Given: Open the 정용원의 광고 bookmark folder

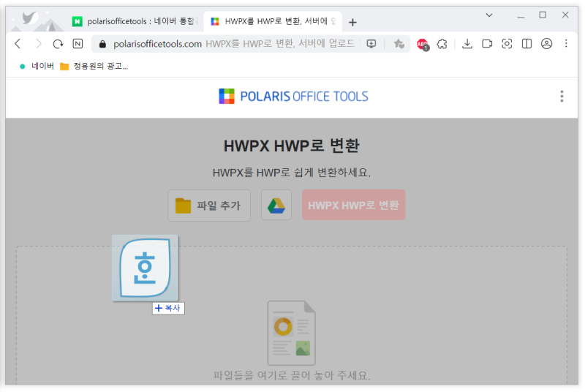Looking at the screenshot, I should 94,66.
